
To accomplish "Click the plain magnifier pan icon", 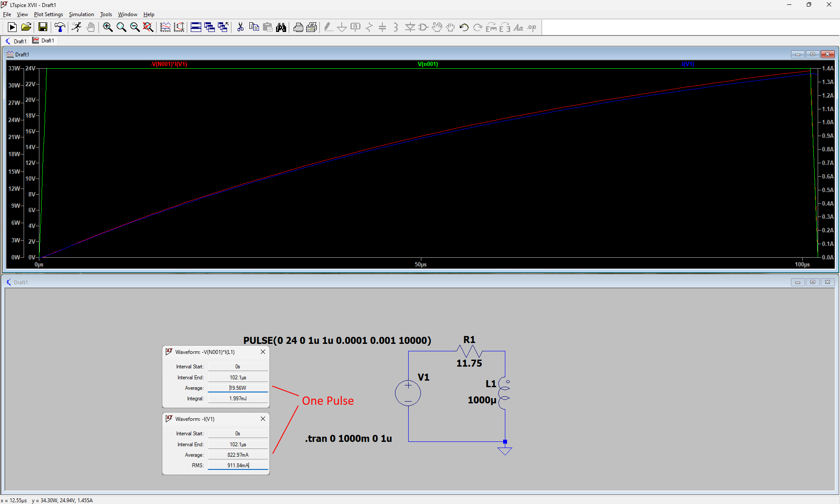I will click(x=121, y=27).
